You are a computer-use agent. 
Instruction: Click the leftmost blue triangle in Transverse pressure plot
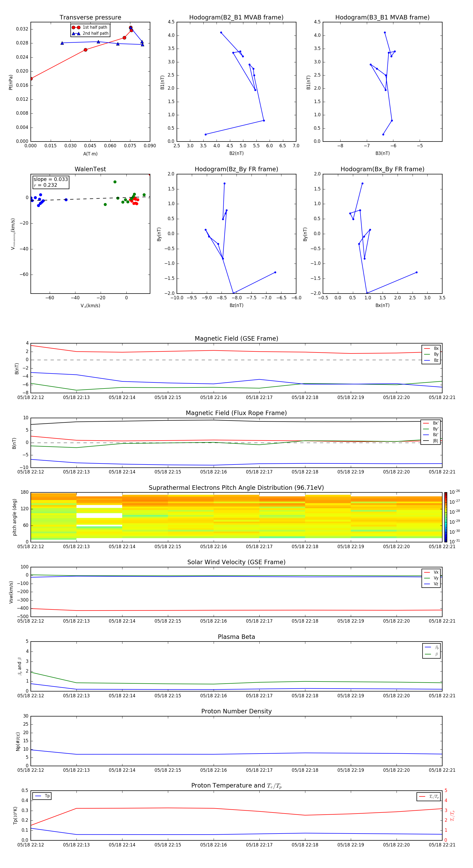(62, 43)
